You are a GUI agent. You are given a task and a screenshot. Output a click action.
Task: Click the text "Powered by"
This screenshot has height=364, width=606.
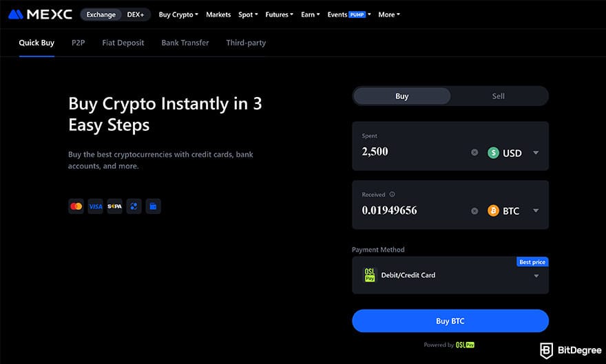[x=439, y=345]
